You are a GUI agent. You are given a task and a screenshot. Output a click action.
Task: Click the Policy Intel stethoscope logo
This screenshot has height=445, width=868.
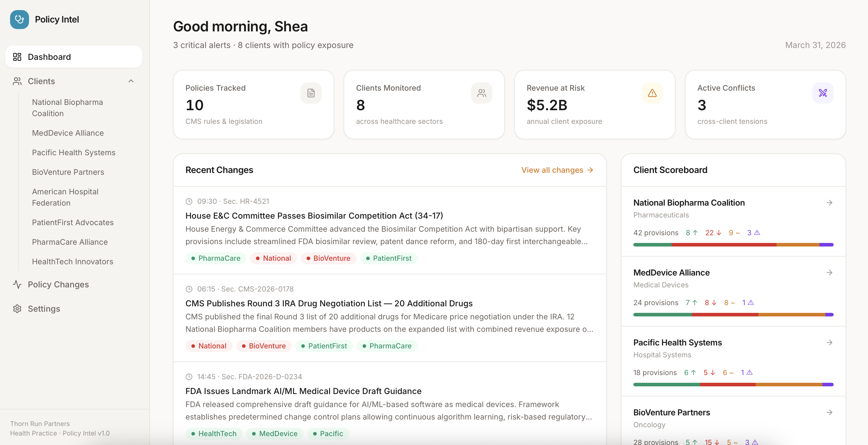click(x=19, y=19)
